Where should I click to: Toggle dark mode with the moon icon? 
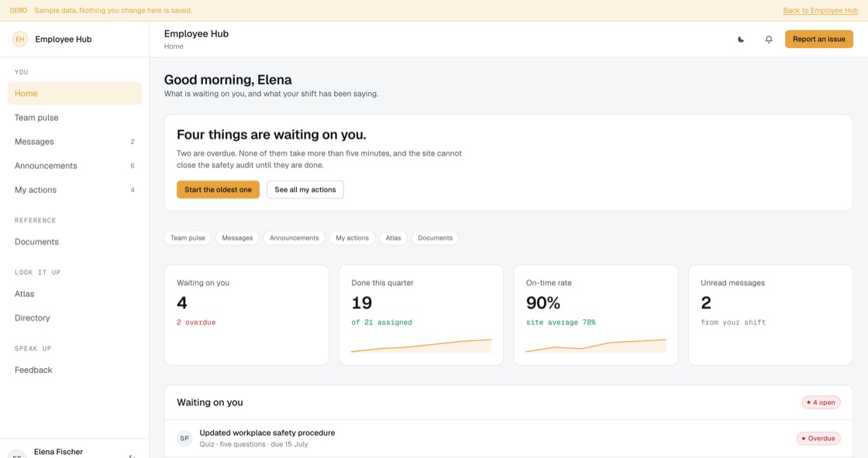point(741,40)
